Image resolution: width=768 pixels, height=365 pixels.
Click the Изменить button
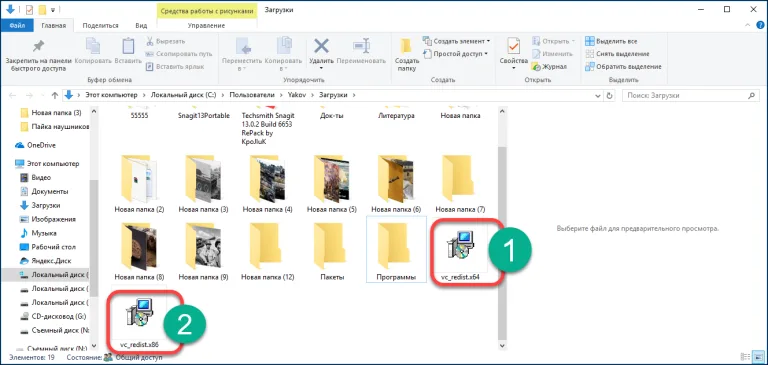point(552,54)
